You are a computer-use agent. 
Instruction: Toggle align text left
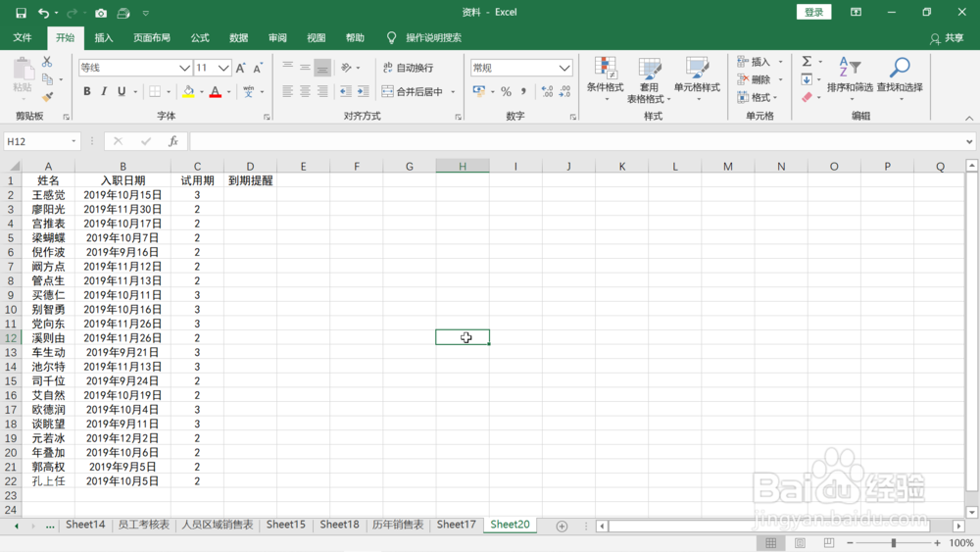(x=287, y=91)
